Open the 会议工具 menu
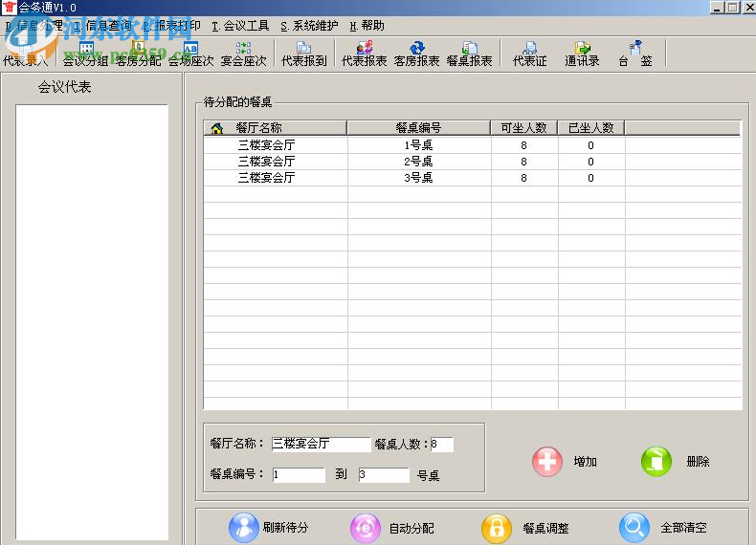This screenshot has height=545, width=756. click(240, 26)
